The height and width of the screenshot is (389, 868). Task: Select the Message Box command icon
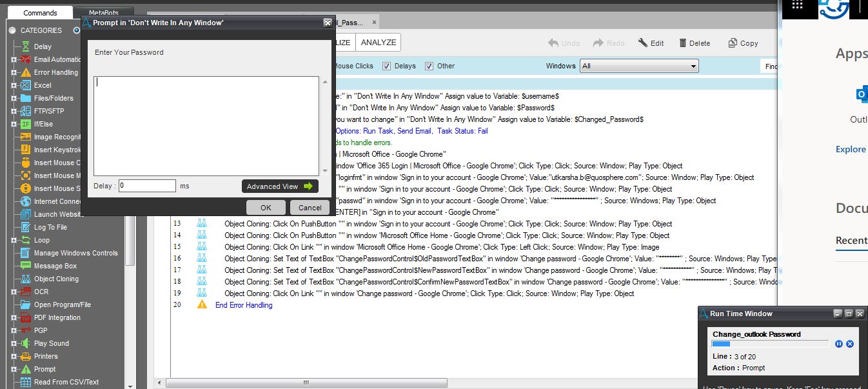coord(26,266)
